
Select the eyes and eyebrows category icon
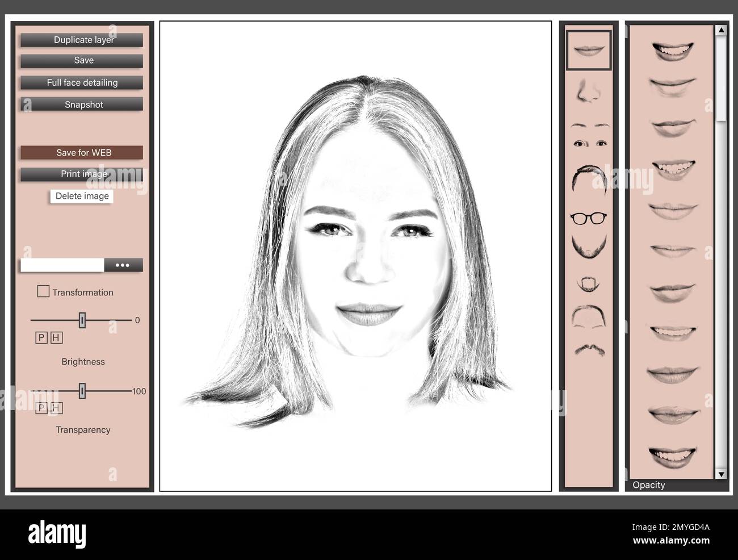click(589, 135)
